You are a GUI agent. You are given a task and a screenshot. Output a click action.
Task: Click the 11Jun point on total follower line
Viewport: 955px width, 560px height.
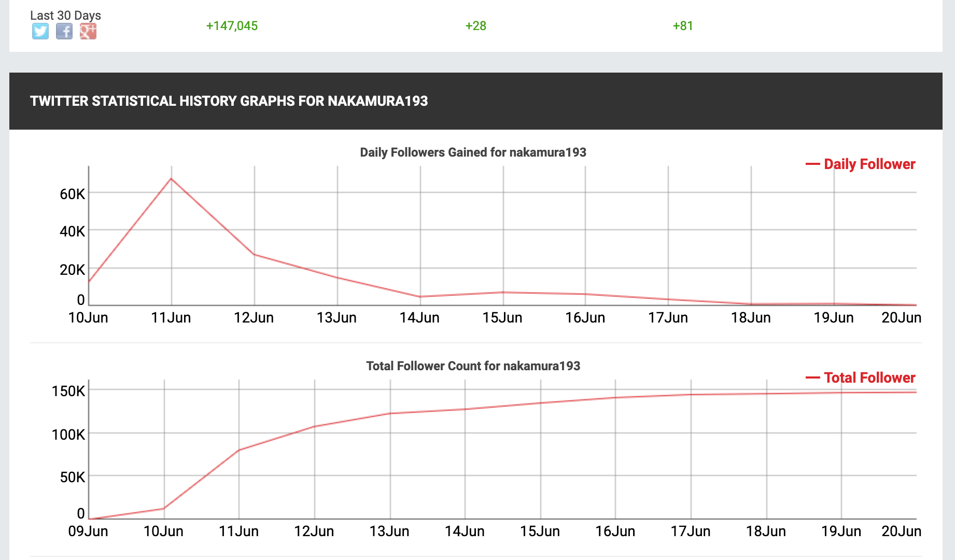(239, 450)
